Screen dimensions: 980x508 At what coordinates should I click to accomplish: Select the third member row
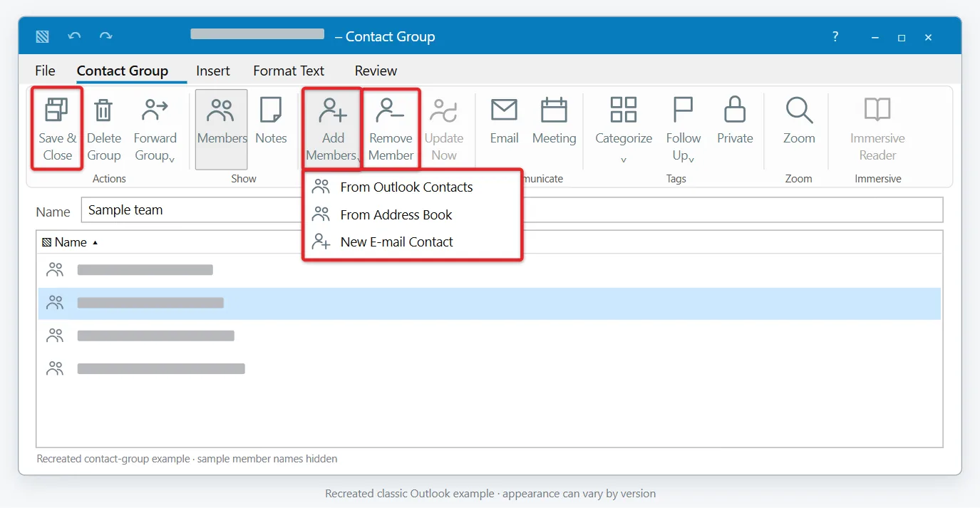point(490,336)
